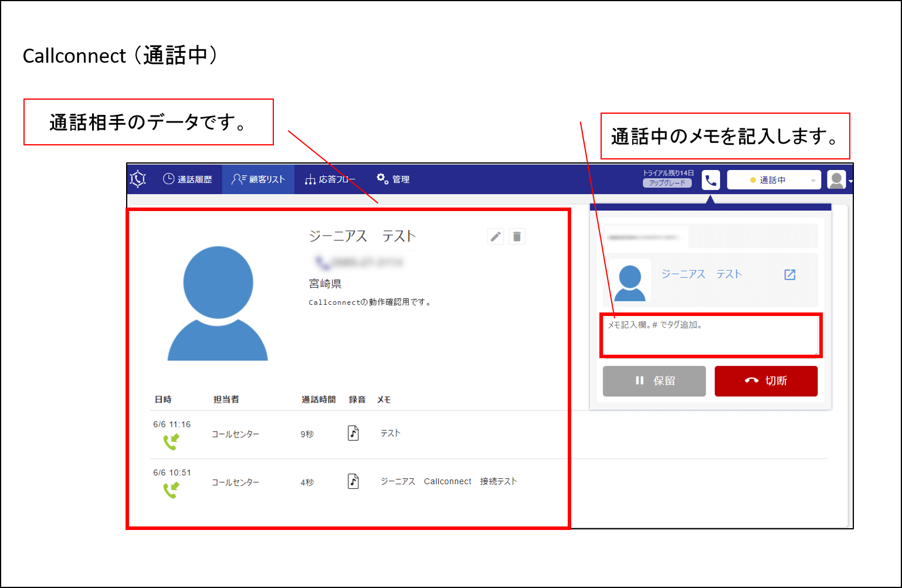
Task: Click memo ジーニアス Callconnect 接続テスト
Action: (449, 481)
